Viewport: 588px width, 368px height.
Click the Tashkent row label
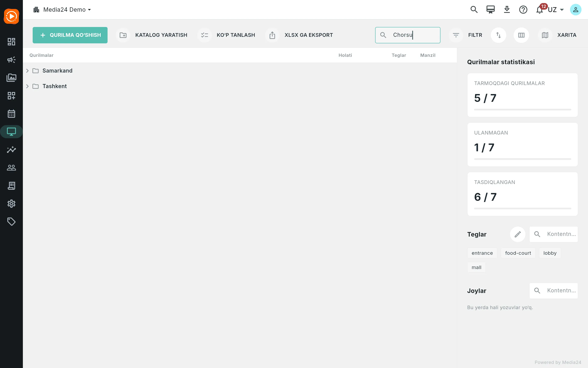tap(55, 86)
